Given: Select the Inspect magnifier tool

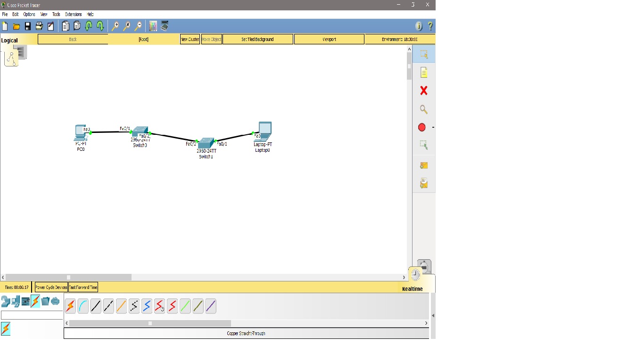Looking at the screenshot, I should (x=423, y=109).
